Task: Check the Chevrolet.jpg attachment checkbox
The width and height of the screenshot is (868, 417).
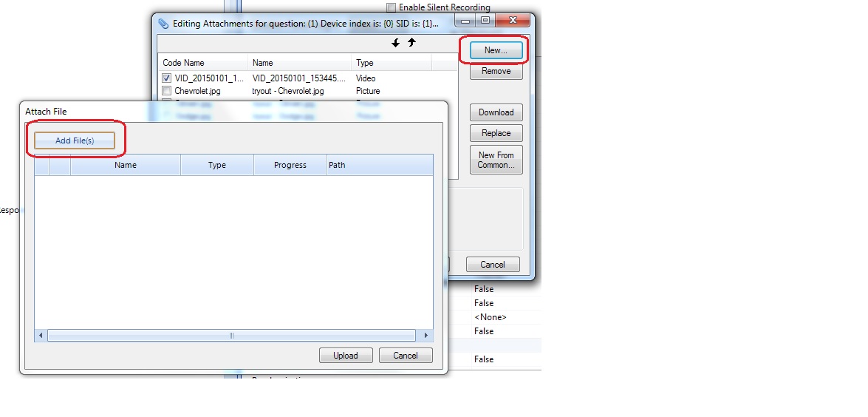Action: [x=167, y=91]
